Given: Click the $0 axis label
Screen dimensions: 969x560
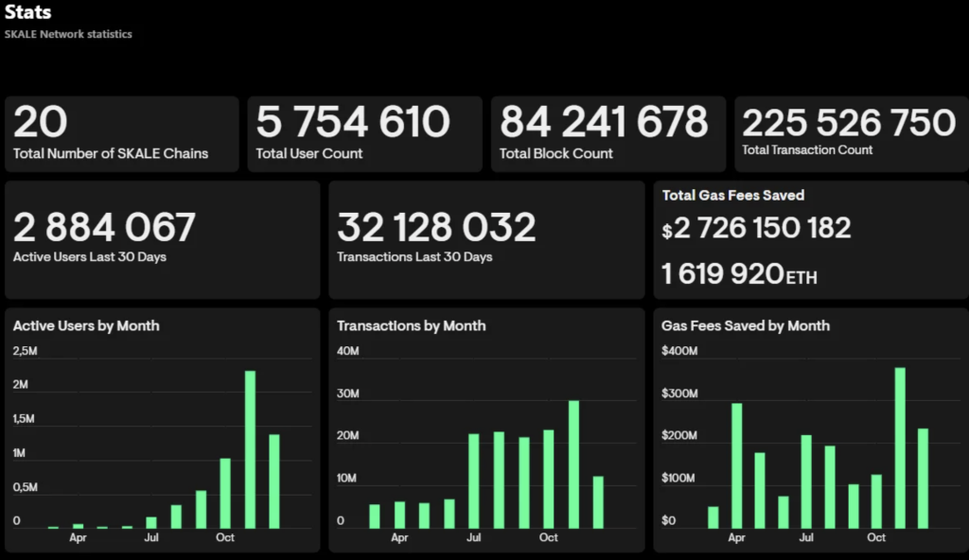Looking at the screenshot, I should (669, 520).
